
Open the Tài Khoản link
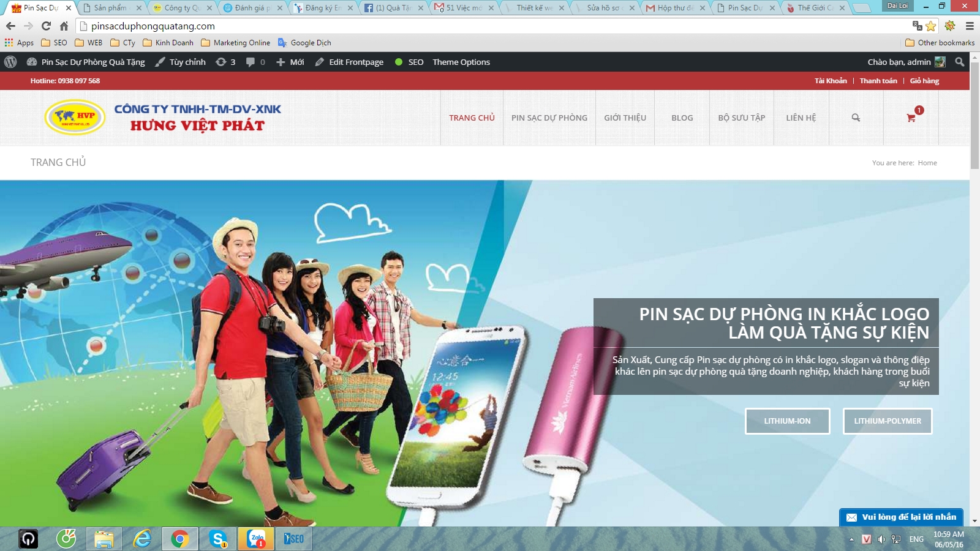pos(831,81)
